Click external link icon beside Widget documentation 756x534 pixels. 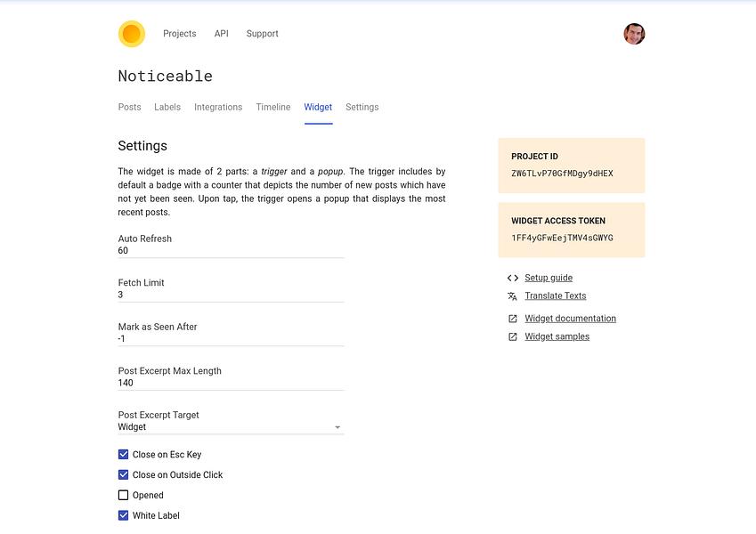pyautogui.click(x=513, y=319)
